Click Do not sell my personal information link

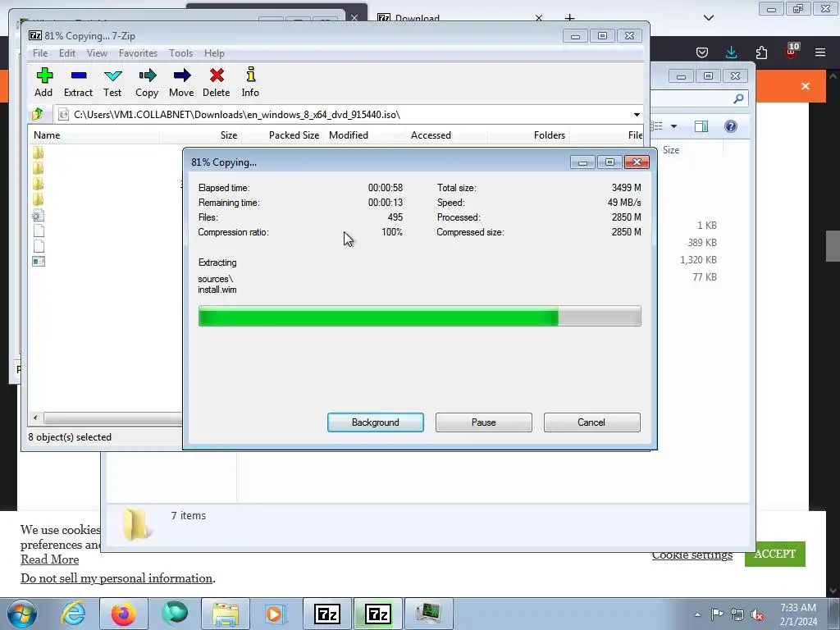(x=116, y=578)
